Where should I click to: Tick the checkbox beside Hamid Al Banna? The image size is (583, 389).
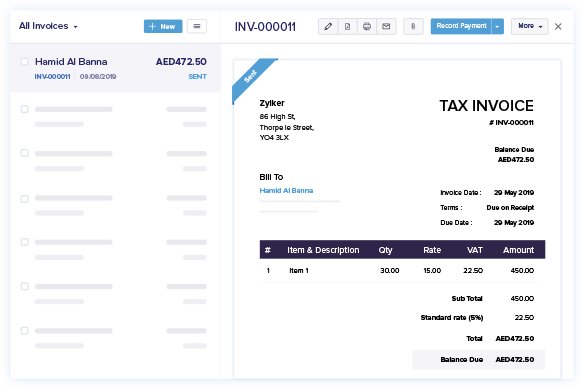[25, 61]
